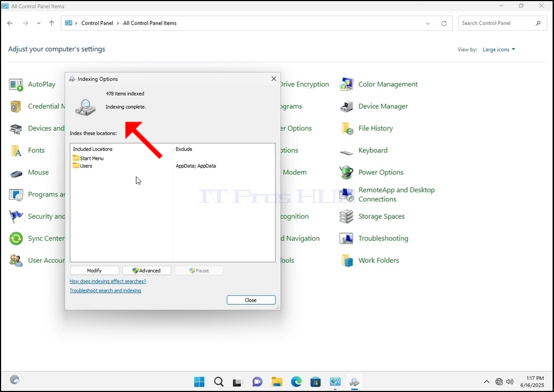Click the Modify button
Viewport: 554px width, 392px height.
(94, 270)
